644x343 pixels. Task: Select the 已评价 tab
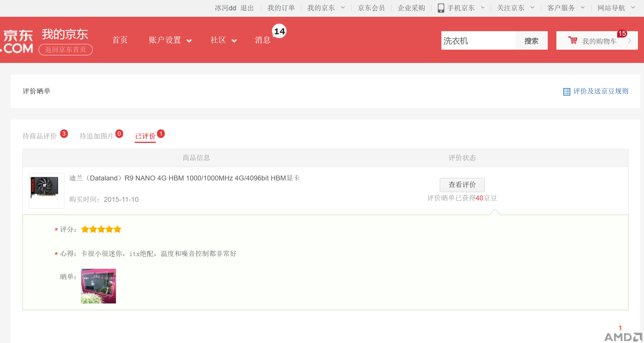click(145, 136)
